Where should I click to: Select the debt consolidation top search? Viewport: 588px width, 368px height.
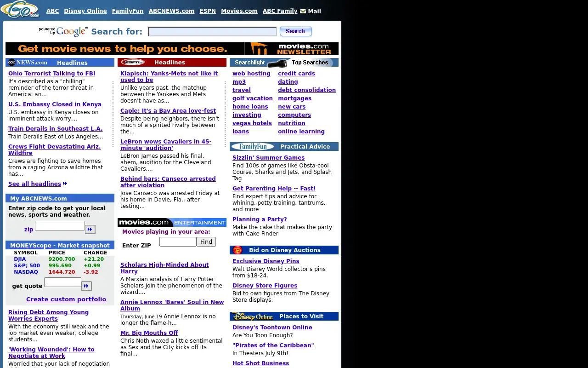point(307,90)
